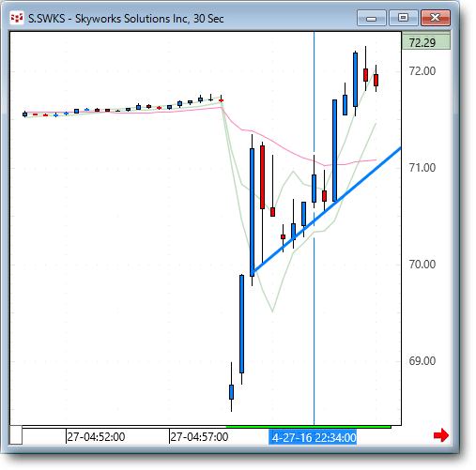Click the lowest blue candlestick near 68.70
This screenshot has width=476, height=470.
tap(231, 392)
